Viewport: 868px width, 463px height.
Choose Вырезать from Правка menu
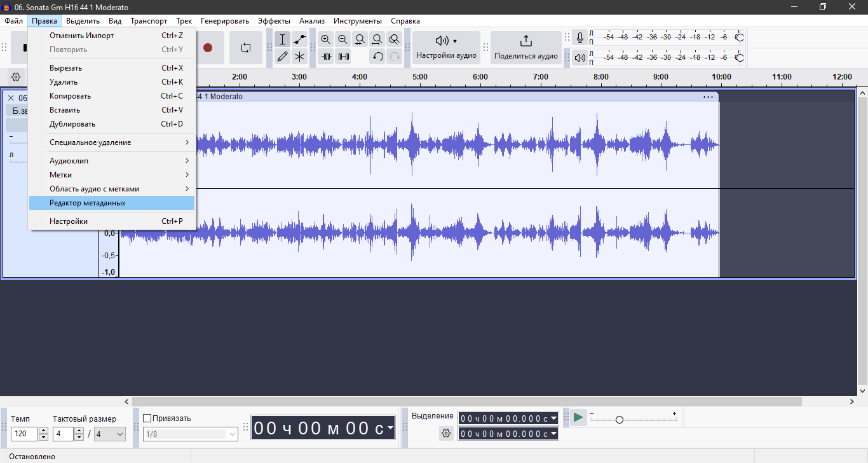[x=112, y=68]
